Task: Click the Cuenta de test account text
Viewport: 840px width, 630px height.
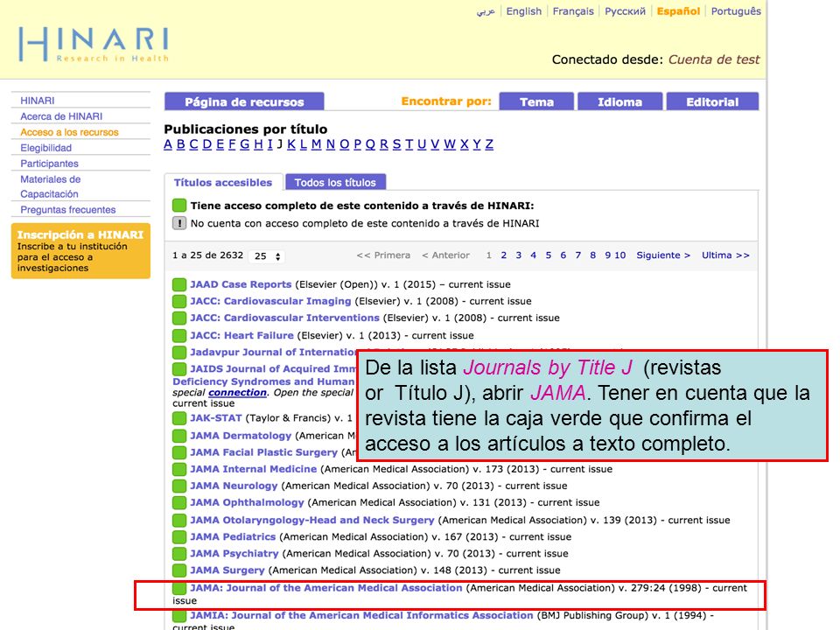Action: pyautogui.click(x=714, y=59)
